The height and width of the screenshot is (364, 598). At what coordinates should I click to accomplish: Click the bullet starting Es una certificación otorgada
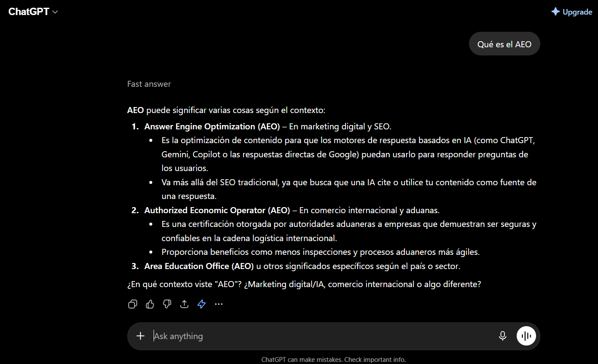(349, 231)
